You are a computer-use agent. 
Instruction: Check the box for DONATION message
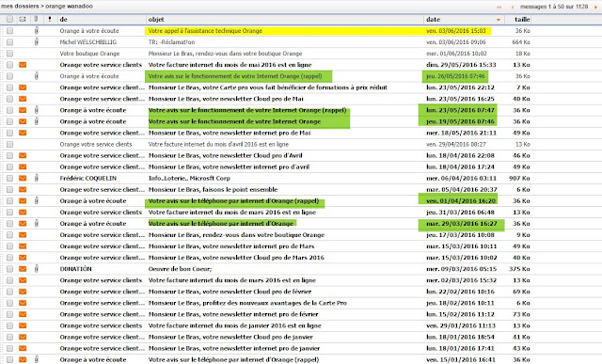[9, 269]
